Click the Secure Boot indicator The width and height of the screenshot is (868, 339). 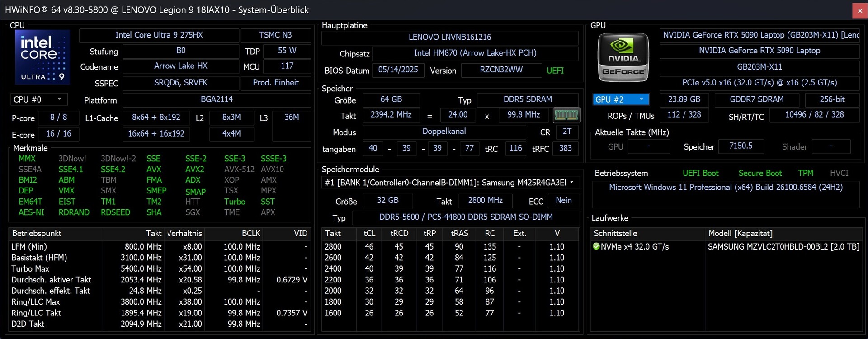tap(759, 173)
